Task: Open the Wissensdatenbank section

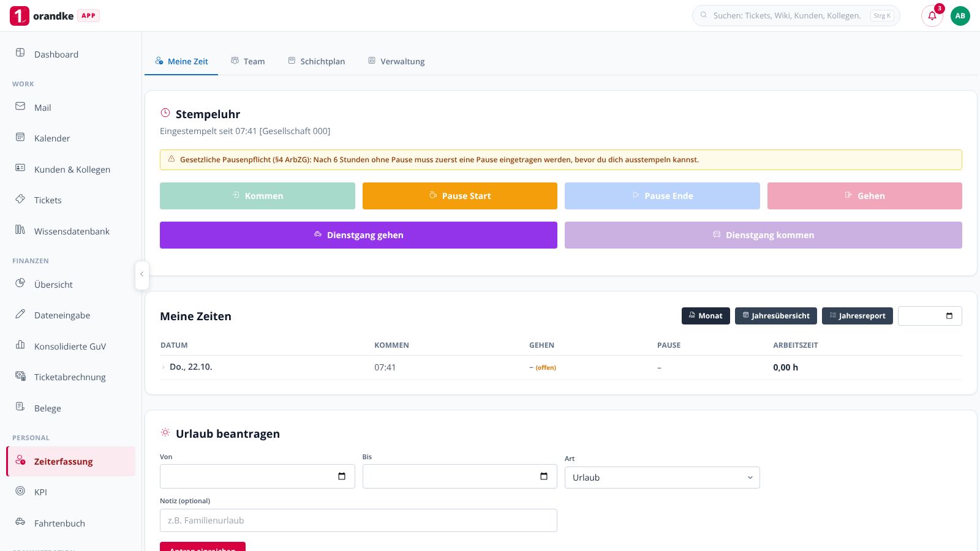Action: 70,231
